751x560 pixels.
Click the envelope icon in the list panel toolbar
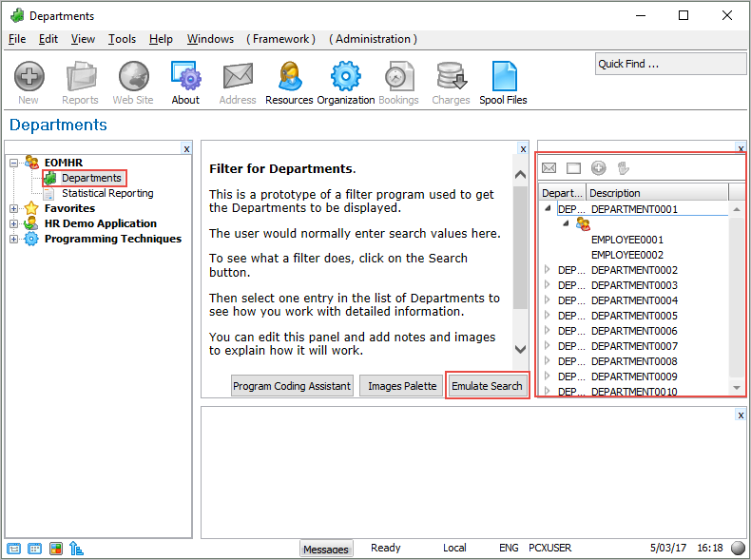[x=549, y=168]
